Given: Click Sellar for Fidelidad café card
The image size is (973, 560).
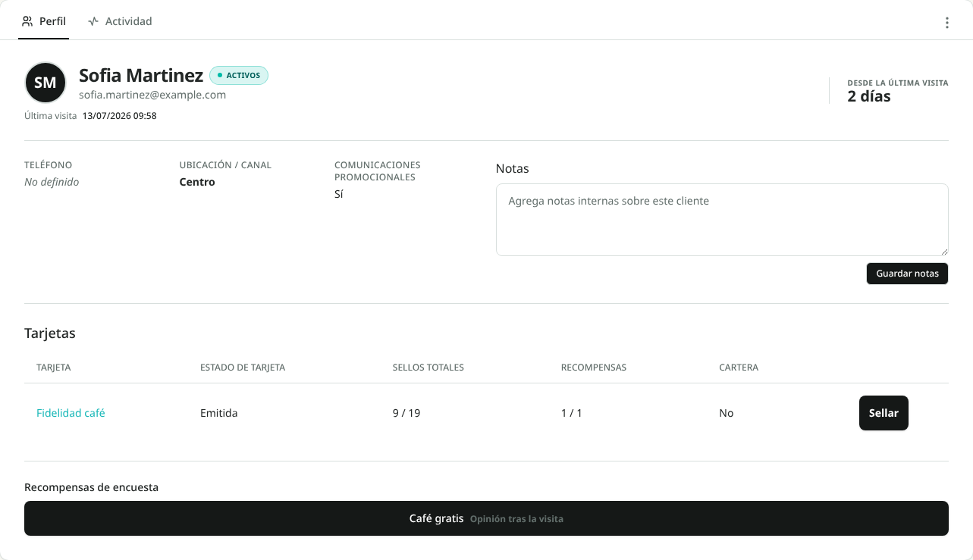Looking at the screenshot, I should [884, 413].
